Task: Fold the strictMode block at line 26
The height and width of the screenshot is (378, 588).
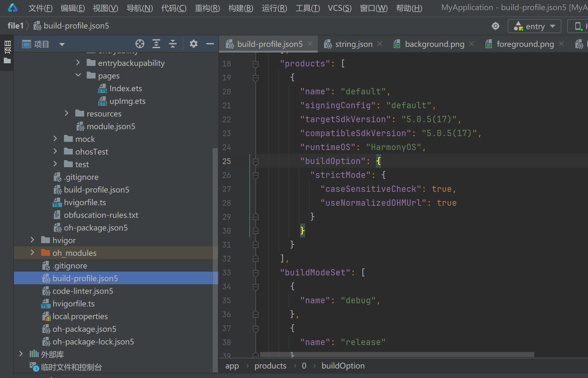Action: click(x=256, y=175)
